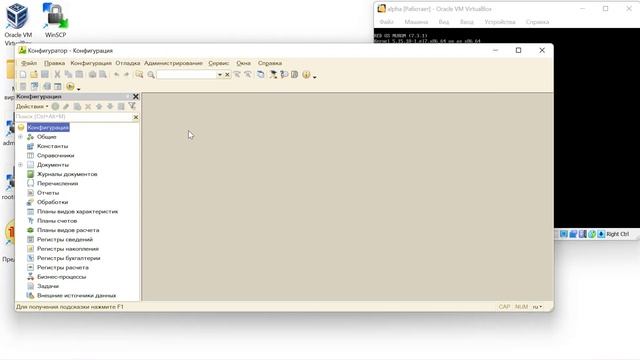Open dropdown arrow beside the Help icon
Viewport: 640px width, 360px height.
click(x=315, y=76)
